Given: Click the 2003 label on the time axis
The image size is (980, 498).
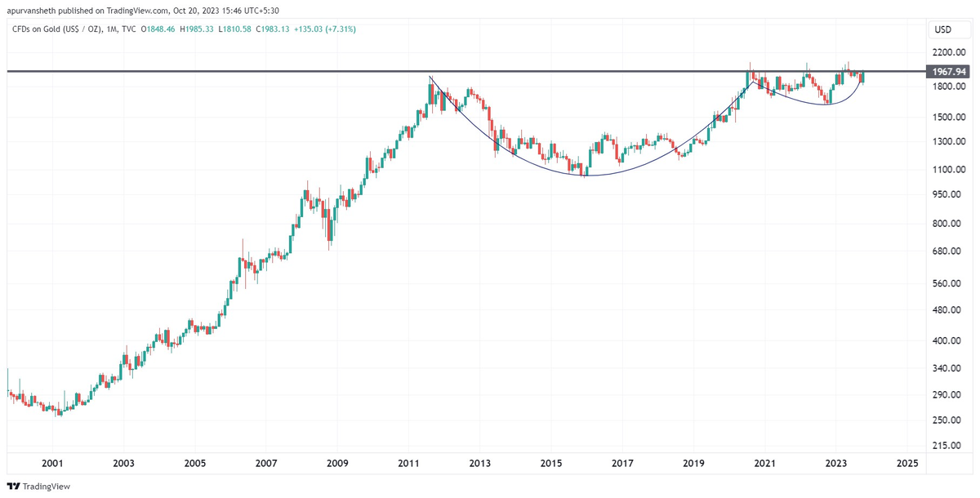Looking at the screenshot, I should point(123,464).
